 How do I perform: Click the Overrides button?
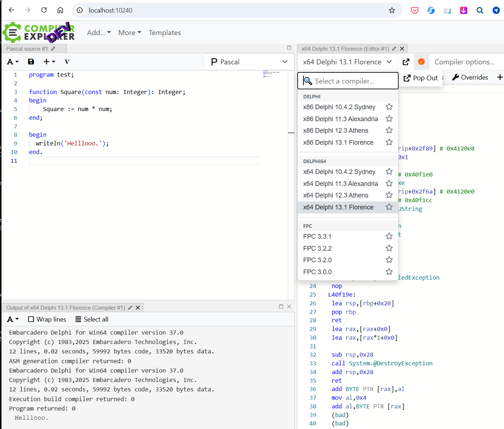pos(470,77)
